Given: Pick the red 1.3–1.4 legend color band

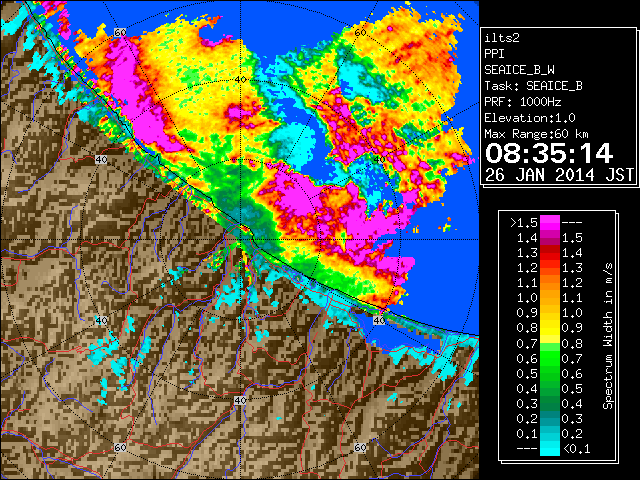Looking at the screenshot, I should [x=550, y=253].
